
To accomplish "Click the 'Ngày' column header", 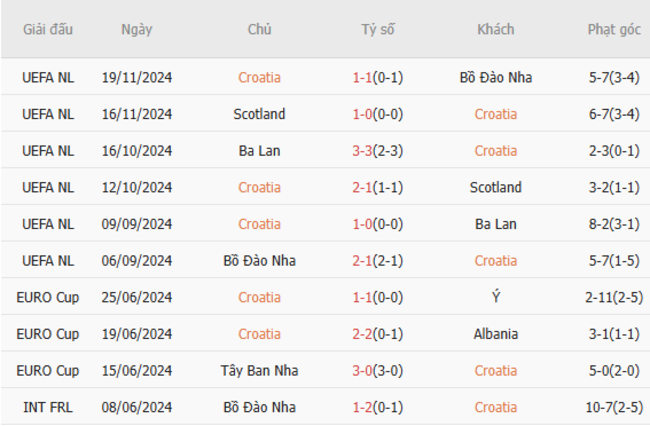I will coord(137,29).
